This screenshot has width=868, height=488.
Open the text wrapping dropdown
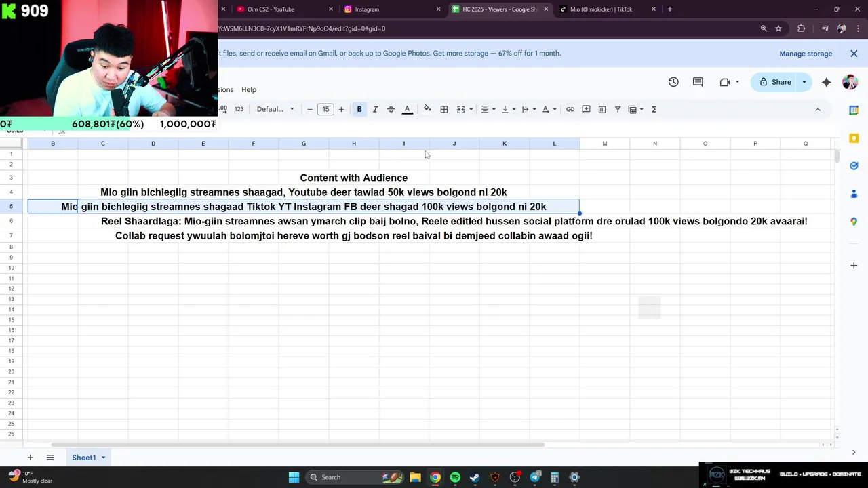pos(529,109)
